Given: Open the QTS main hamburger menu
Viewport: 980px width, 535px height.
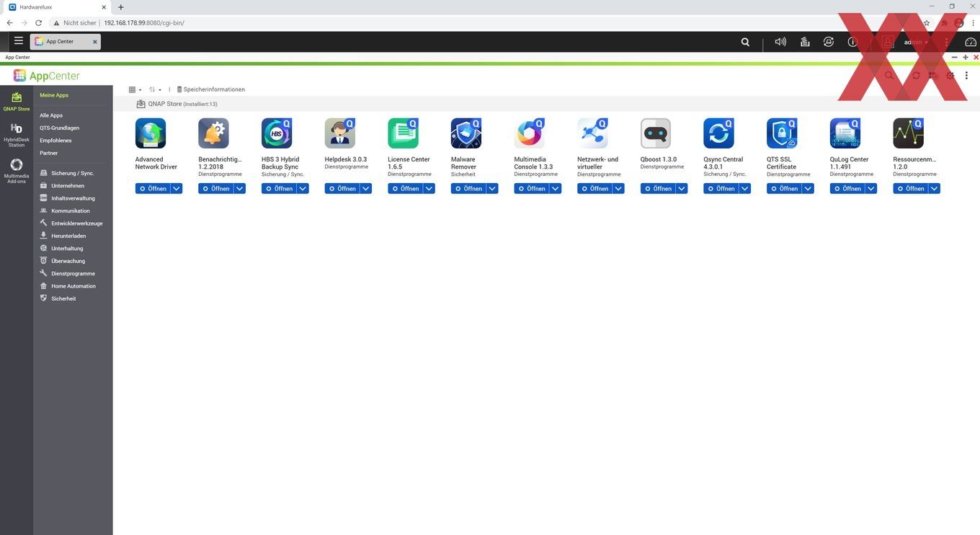Looking at the screenshot, I should (19, 41).
